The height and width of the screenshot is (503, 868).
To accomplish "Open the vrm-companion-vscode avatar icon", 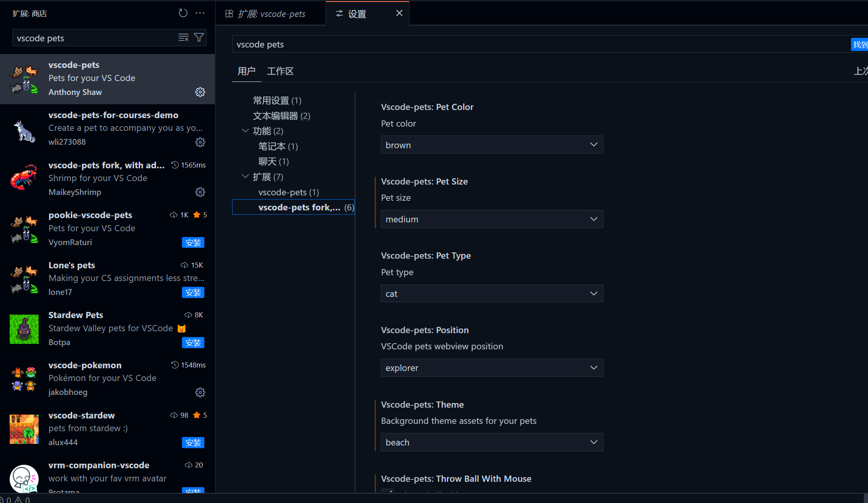I will tap(24, 479).
